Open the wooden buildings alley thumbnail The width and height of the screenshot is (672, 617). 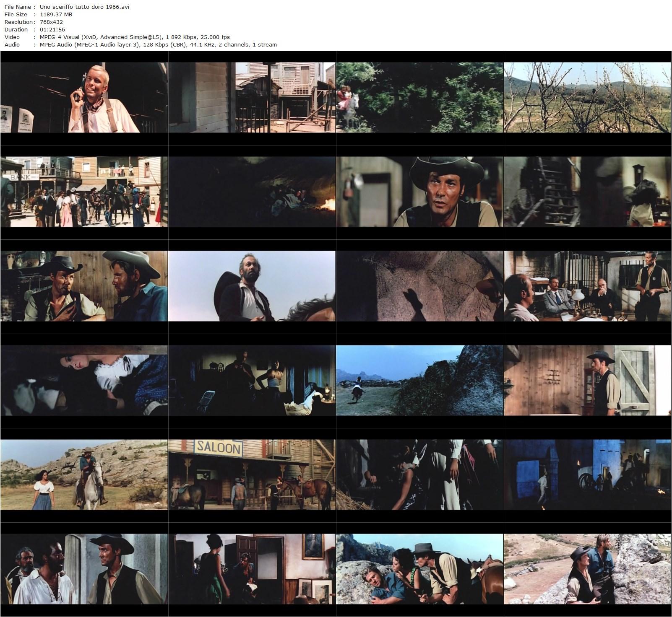click(x=252, y=97)
